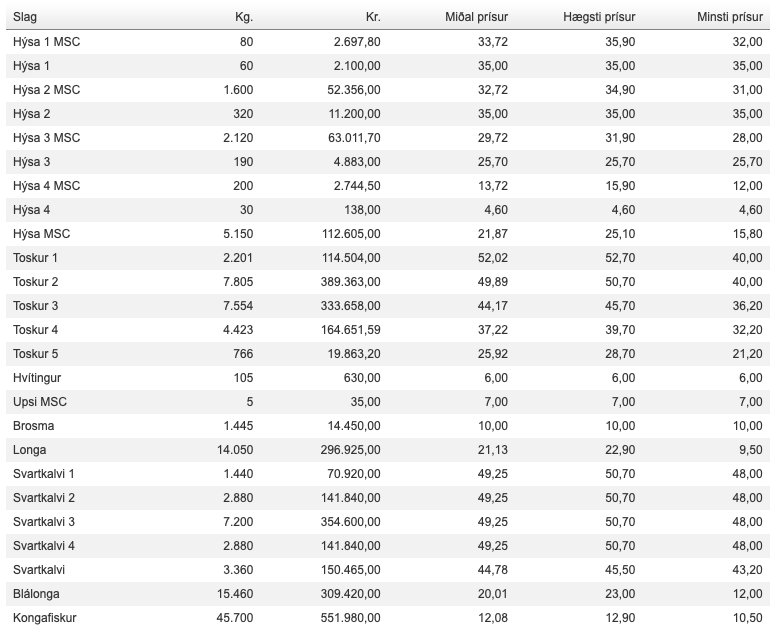This screenshot has width=775, height=639.
Task: Select the Svartkalvi 3 row label
Action: coord(44,521)
